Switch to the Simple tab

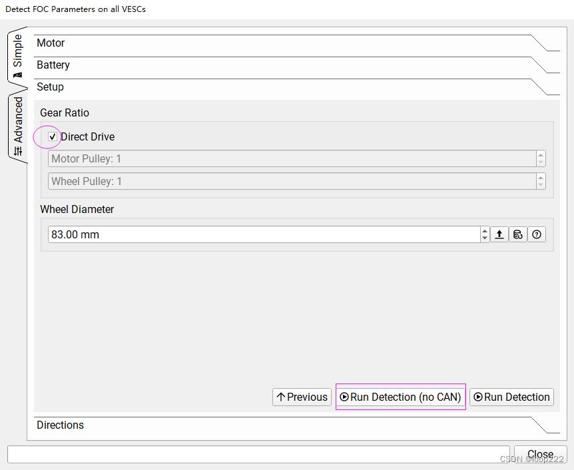coord(17,56)
